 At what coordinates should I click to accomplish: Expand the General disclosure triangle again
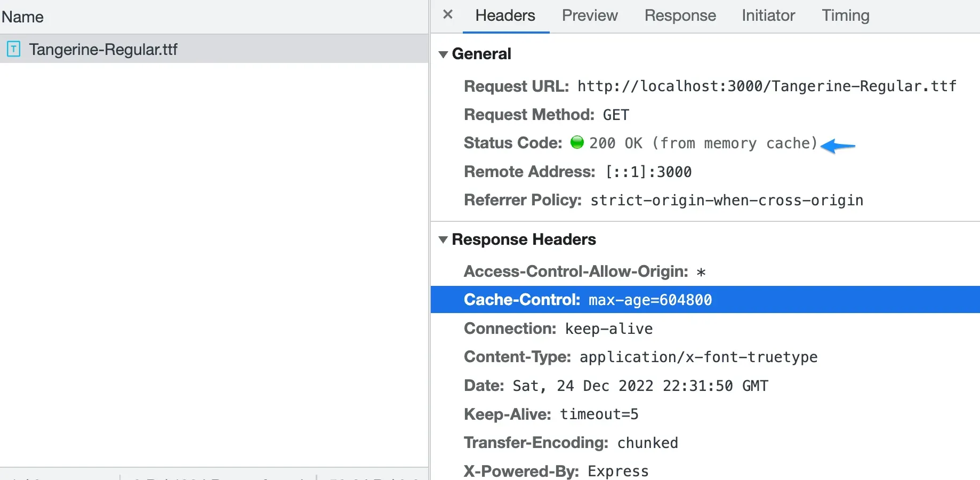(x=443, y=54)
